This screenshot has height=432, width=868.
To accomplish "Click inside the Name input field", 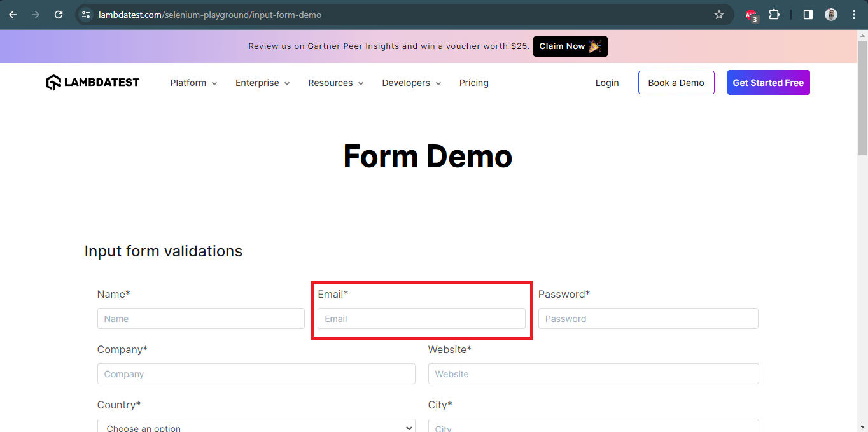I will coord(201,318).
